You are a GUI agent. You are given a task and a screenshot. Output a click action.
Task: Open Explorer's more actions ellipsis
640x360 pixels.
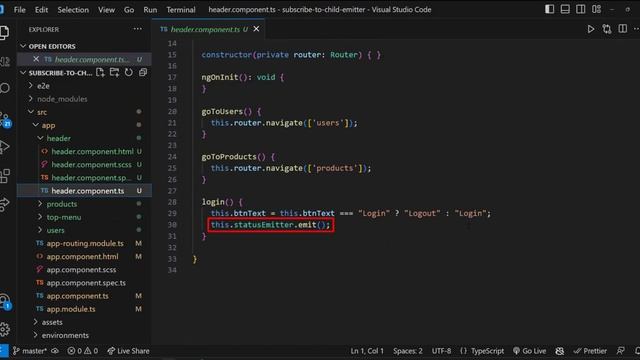coord(138,29)
